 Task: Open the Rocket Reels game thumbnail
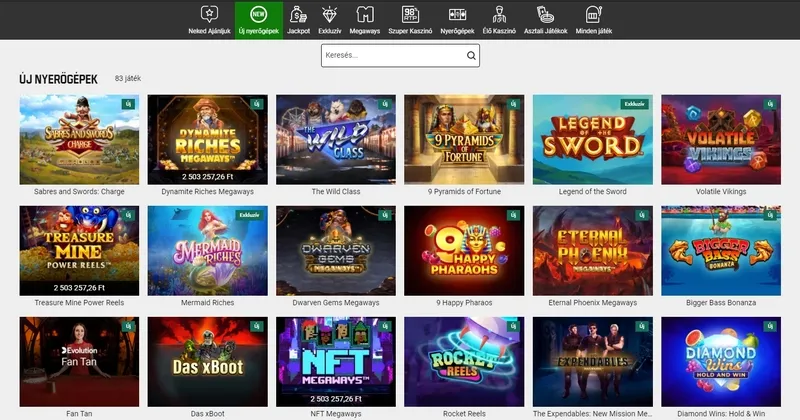pyautogui.click(x=464, y=360)
